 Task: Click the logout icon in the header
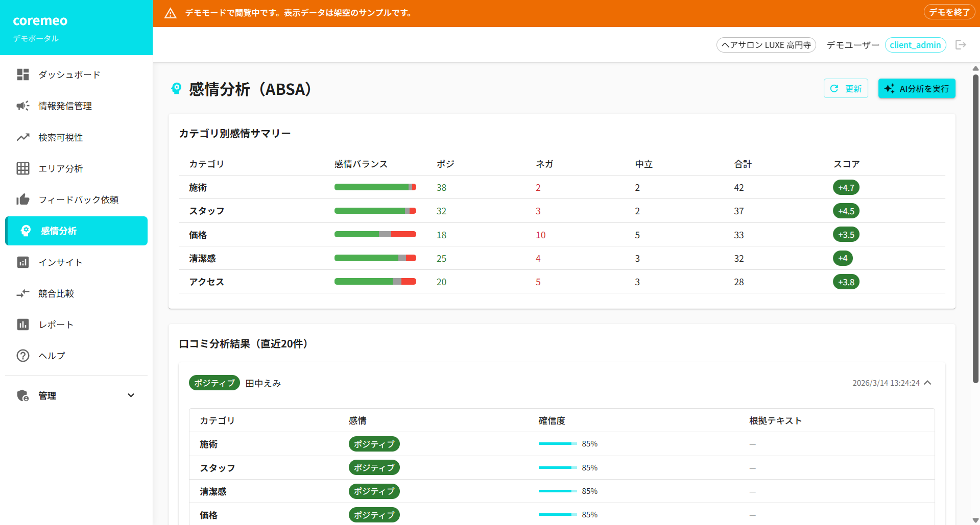961,45
